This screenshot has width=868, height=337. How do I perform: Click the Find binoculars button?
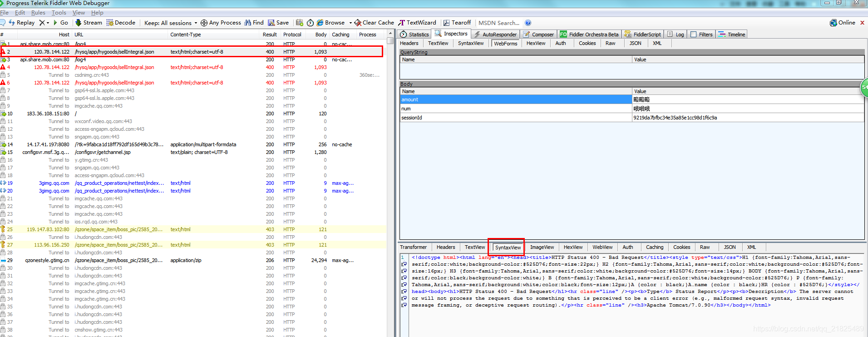tap(254, 23)
